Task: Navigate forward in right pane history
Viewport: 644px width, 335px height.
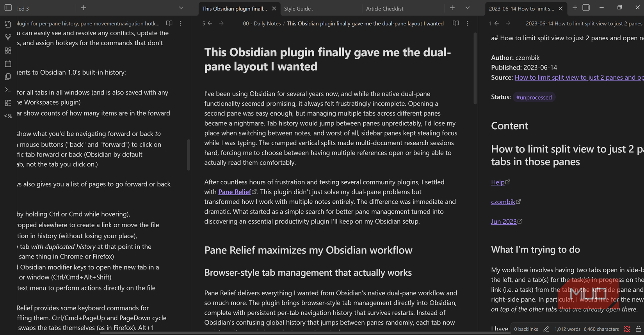Action: [508, 23]
